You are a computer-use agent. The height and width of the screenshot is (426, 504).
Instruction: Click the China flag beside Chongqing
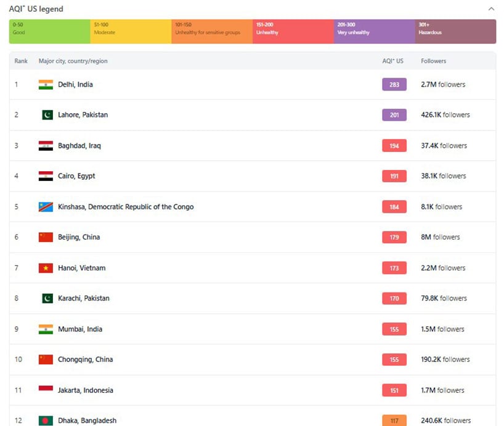46,360
